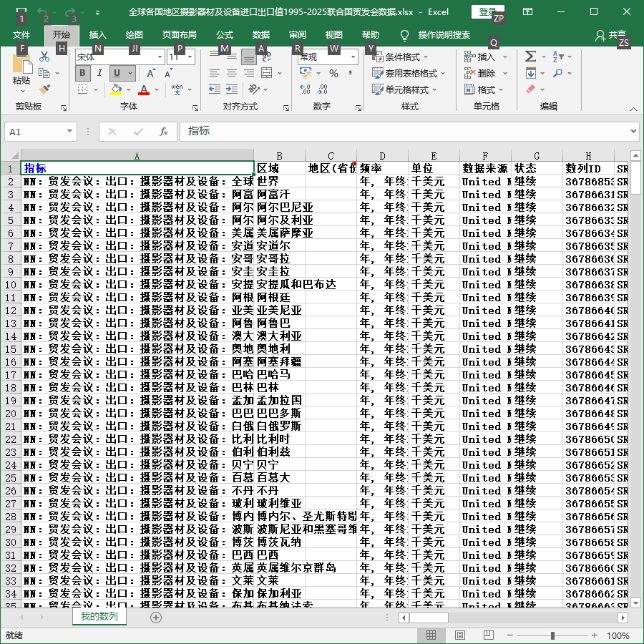Toggle Underline formatting
This screenshot has width=644, height=644.
(117, 73)
